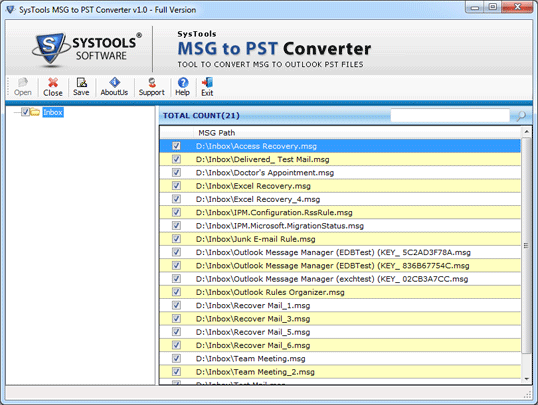538x405 pixels.
Task: Toggle Recover Mail_5.msg checkbox
Action: [176, 332]
